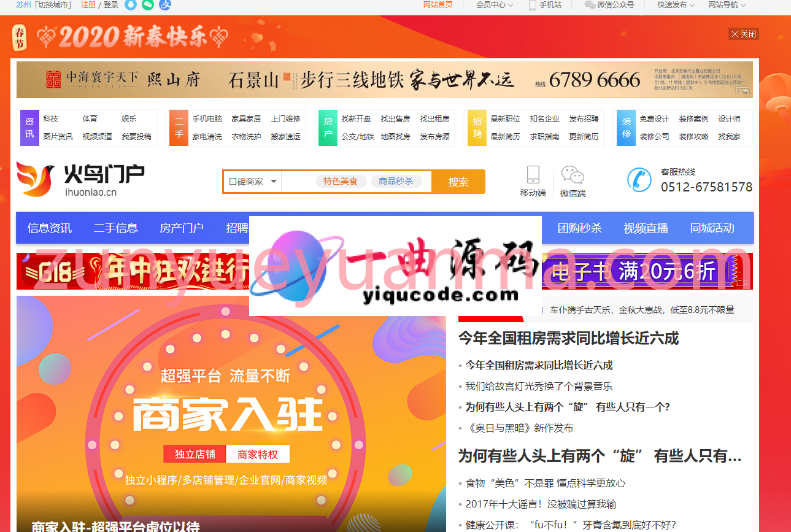Click the 注册 register link
The image size is (791, 532).
point(88,5)
